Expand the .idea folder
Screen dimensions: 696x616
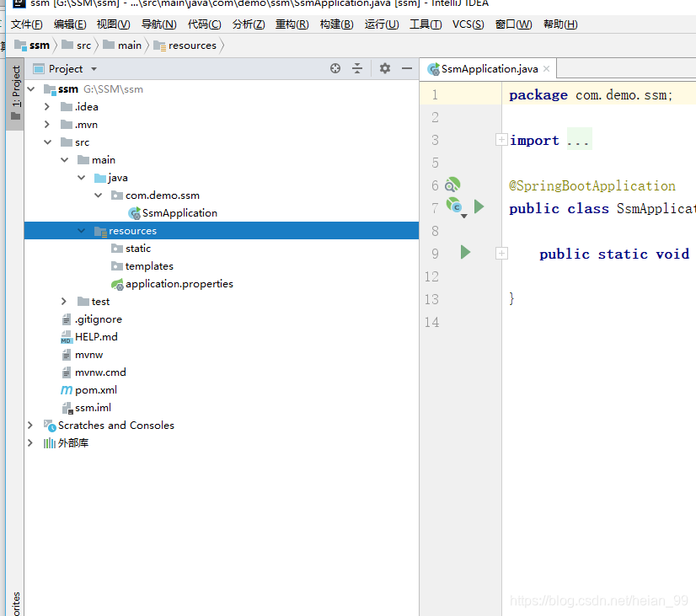click(x=47, y=107)
